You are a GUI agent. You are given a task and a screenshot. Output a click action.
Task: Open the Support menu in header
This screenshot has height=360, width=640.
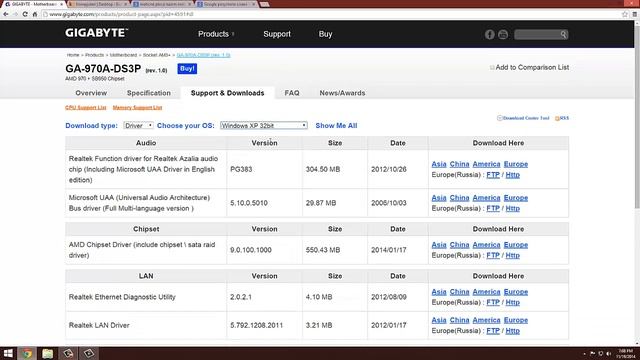point(277,34)
